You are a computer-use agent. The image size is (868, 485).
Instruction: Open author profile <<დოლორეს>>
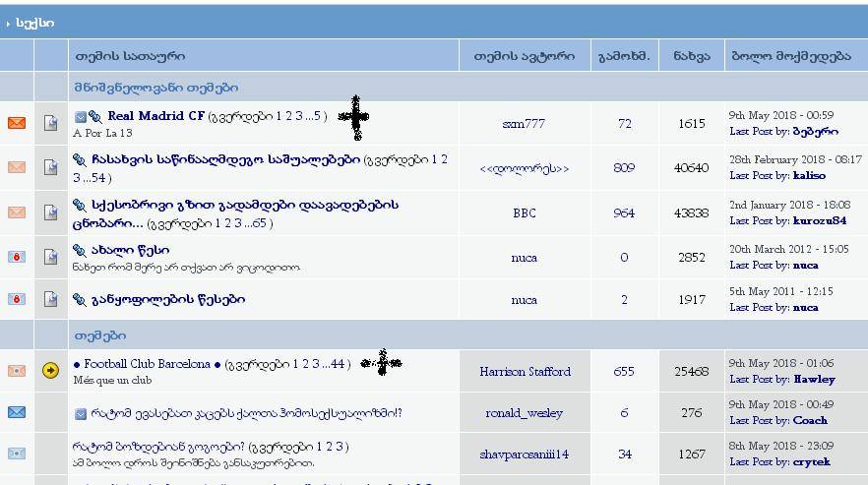coord(525,168)
